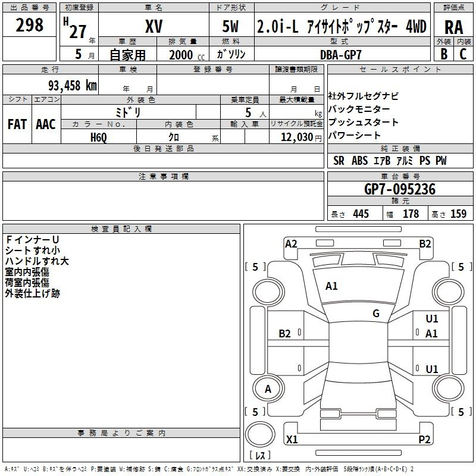The height and width of the screenshot is (476, 476).
Task: Click color number H6Q
Action: click(99, 137)
